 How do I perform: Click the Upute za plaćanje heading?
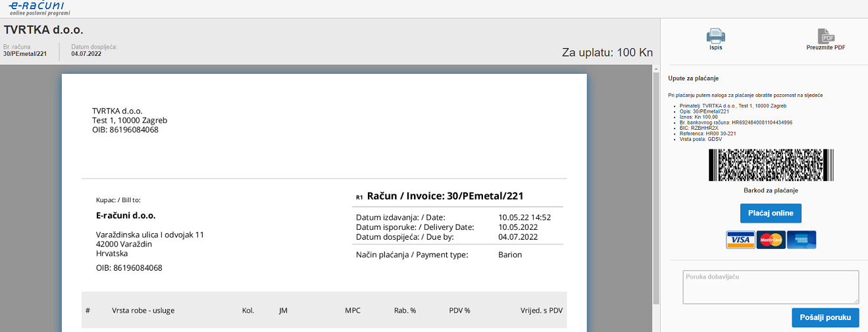coord(693,78)
